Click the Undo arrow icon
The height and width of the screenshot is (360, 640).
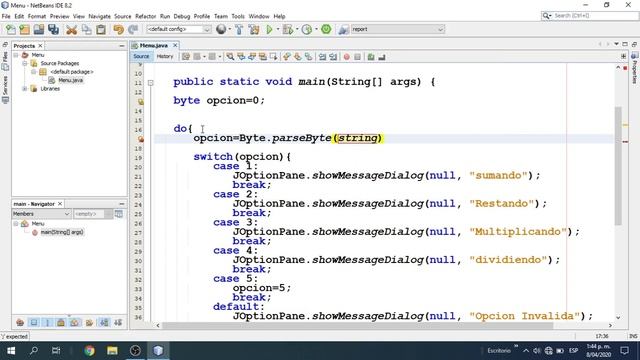[x=118, y=29]
